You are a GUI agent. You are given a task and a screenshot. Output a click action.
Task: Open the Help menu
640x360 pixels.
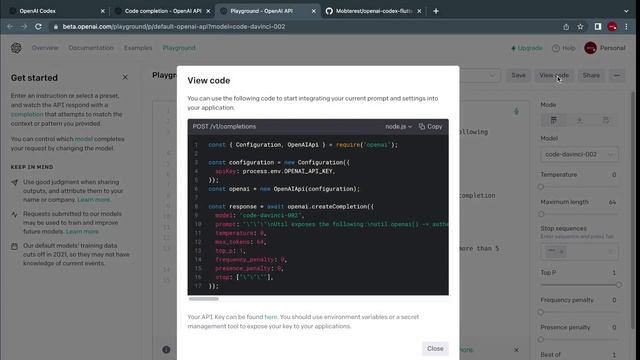point(564,48)
